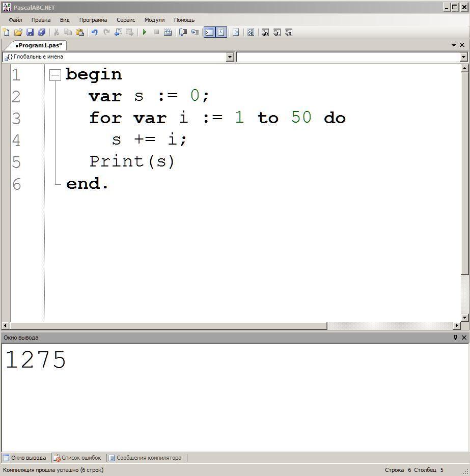Compile the program
The width and height of the screenshot is (470, 476).
click(x=168, y=32)
